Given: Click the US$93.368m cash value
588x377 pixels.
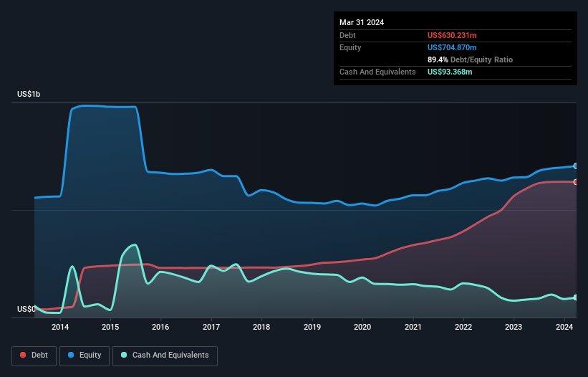Looking at the screenshot, I should (x=450, y=72).
